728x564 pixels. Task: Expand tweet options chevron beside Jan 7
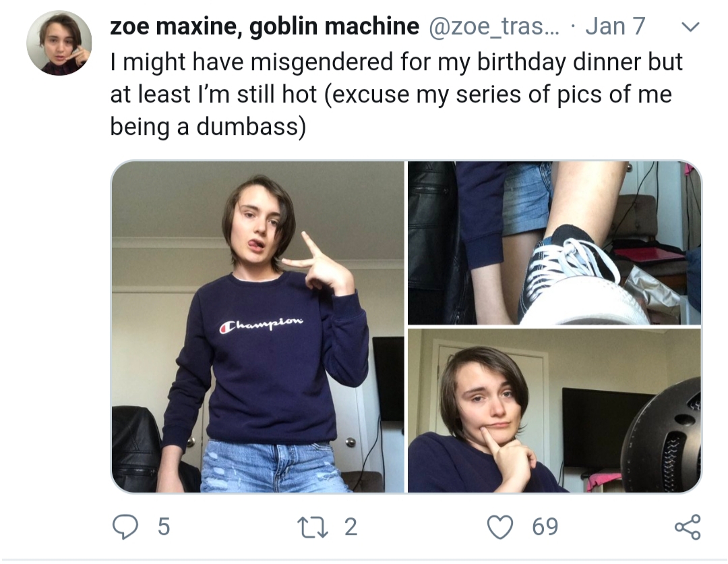click(x=690, y=27)
